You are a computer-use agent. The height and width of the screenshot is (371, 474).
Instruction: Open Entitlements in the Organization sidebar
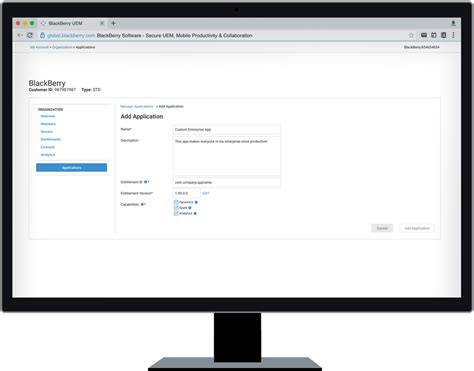point(51,139)
